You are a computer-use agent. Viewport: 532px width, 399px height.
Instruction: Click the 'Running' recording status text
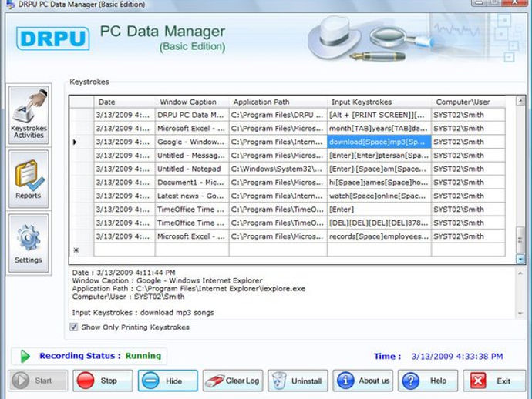point(143,356)
